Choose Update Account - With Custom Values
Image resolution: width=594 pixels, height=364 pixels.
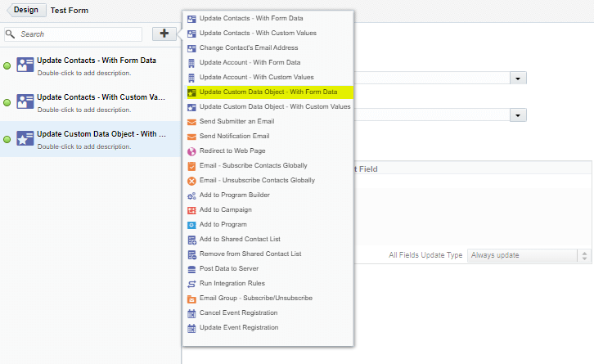[x=256, y=77]
